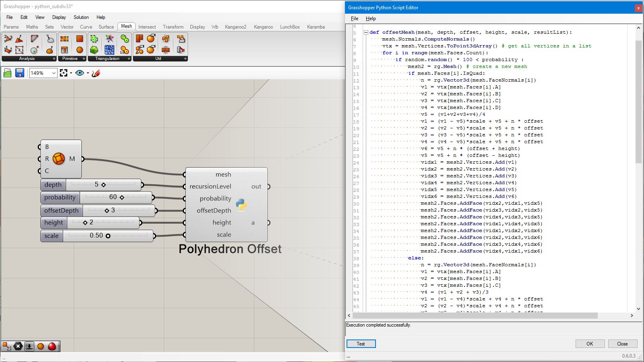This screenshot has height=362, width=644.
Task: Click the Mesh Sphere primitive icon
Action: [x=80, y=50]
